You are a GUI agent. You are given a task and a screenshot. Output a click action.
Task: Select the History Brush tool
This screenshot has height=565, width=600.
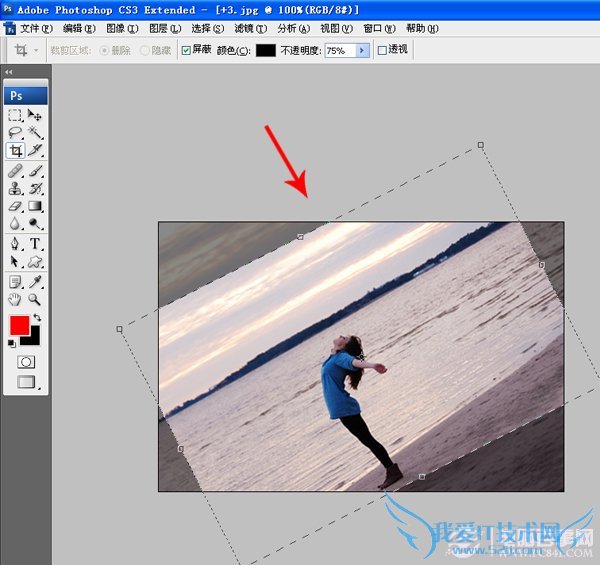point(35,189)
